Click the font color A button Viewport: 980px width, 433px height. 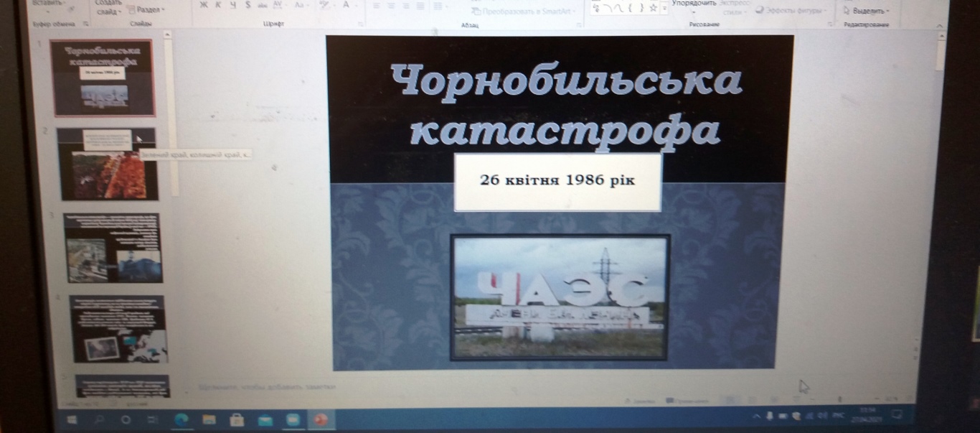[x=347, y=5]
